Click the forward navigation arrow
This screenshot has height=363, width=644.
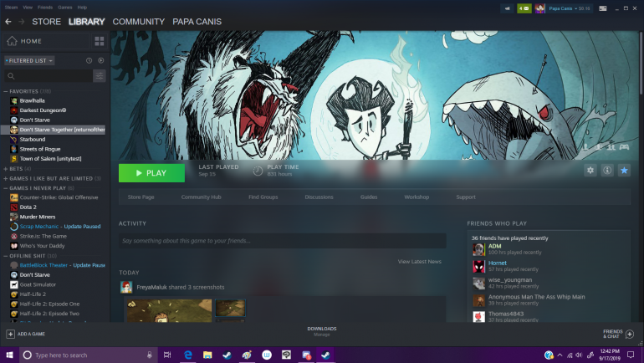click(x=22, y=22)
